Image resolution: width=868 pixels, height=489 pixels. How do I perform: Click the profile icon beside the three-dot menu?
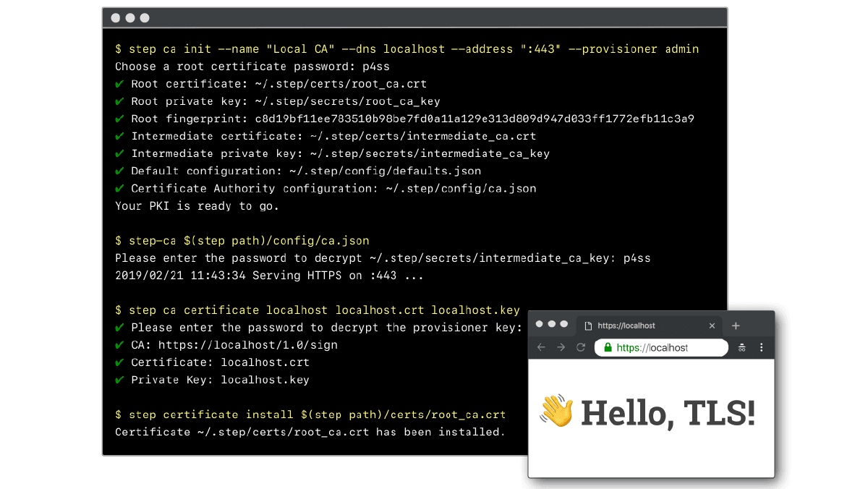[x=742, y=347]
